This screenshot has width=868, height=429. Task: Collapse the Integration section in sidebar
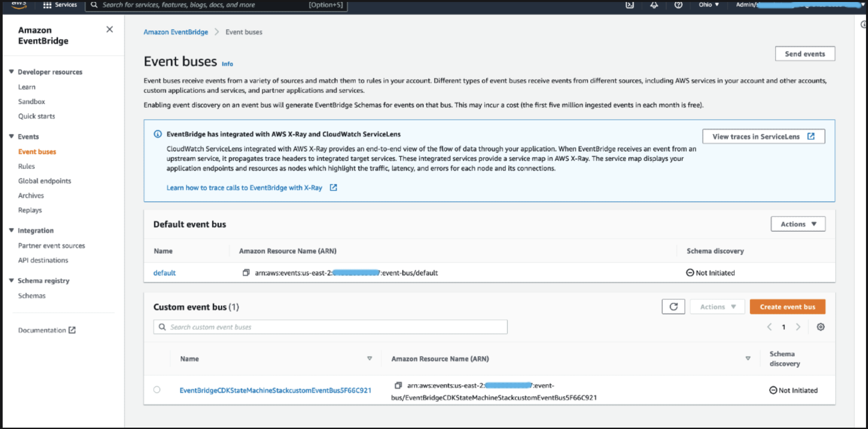11,230
